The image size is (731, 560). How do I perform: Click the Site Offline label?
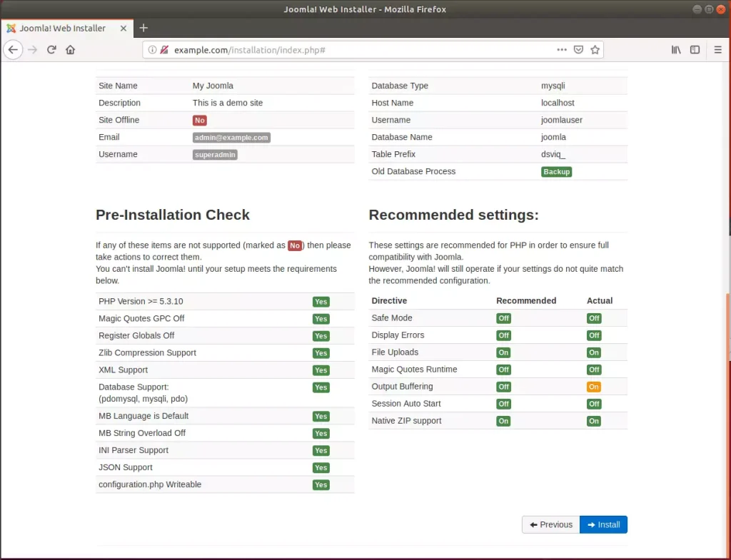pos(119,120)
